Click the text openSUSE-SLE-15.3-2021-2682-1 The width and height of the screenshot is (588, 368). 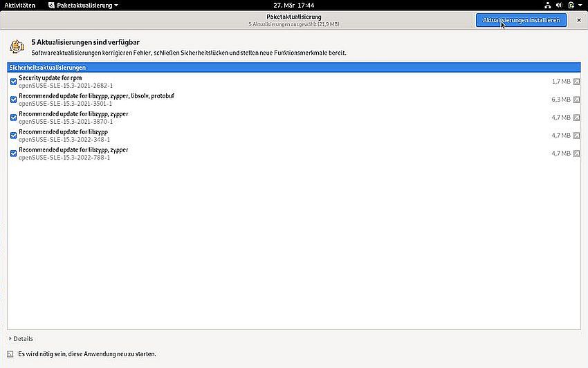coord(66,86)
